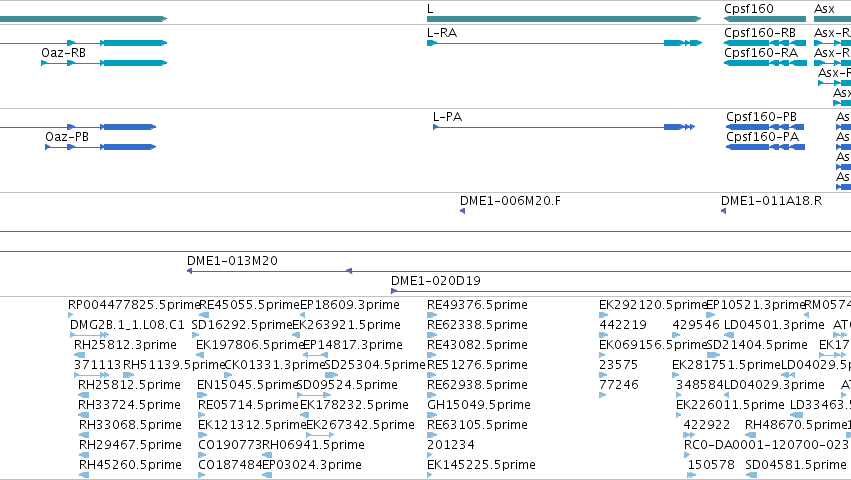Click the Cpsf160-PB protein feature
Viewport: 851px width, 480px height.
click(x=765, y=127)
